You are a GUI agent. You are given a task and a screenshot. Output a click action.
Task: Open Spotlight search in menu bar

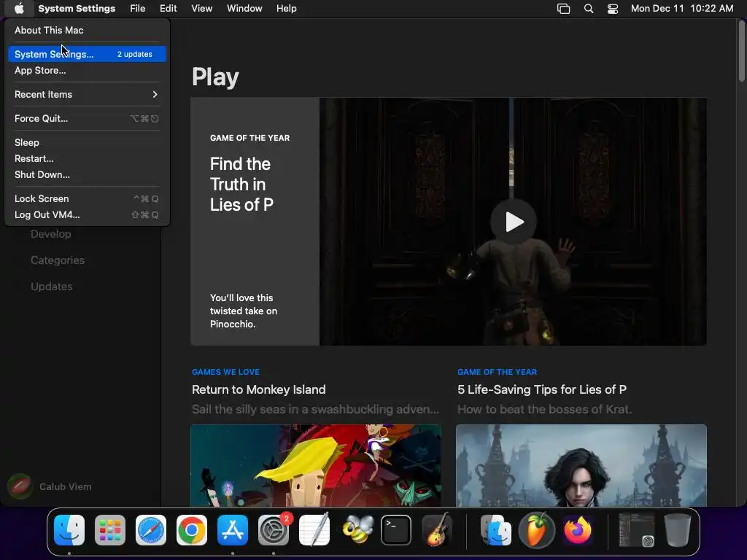tap(589, 9)
